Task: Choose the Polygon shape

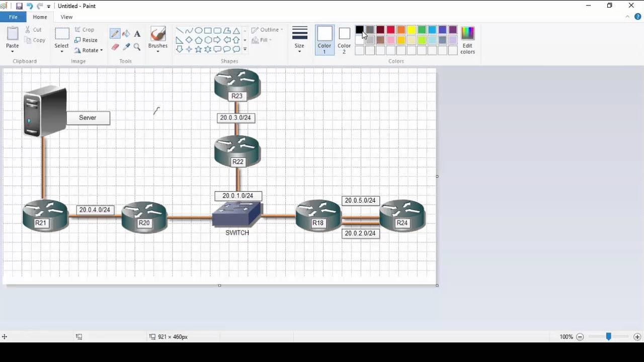Action: pos(227,31)
